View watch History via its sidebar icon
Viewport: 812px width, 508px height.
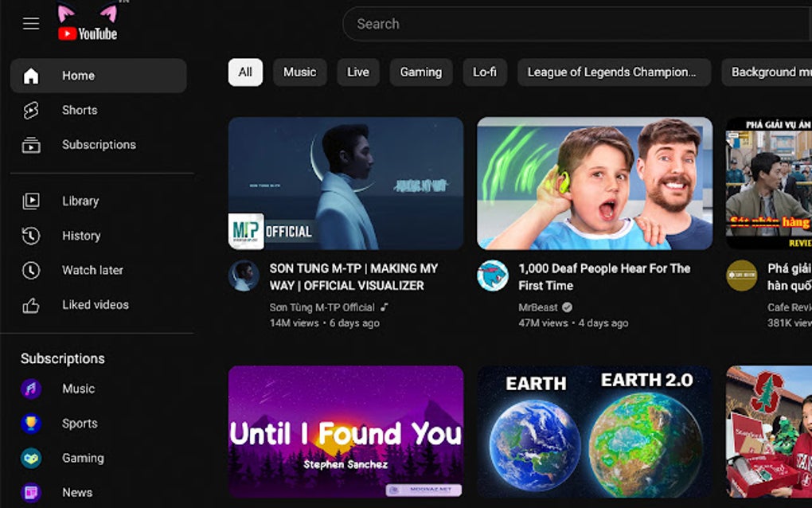(32, 235)
